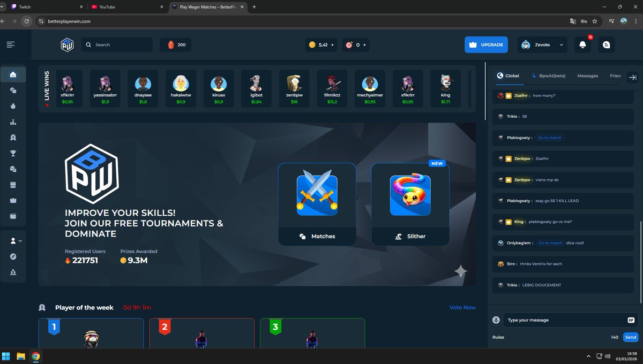This screenshot has width=643, height=364.
Task: Open rank 1 player of the week card
Action: [x=91, y=333]
